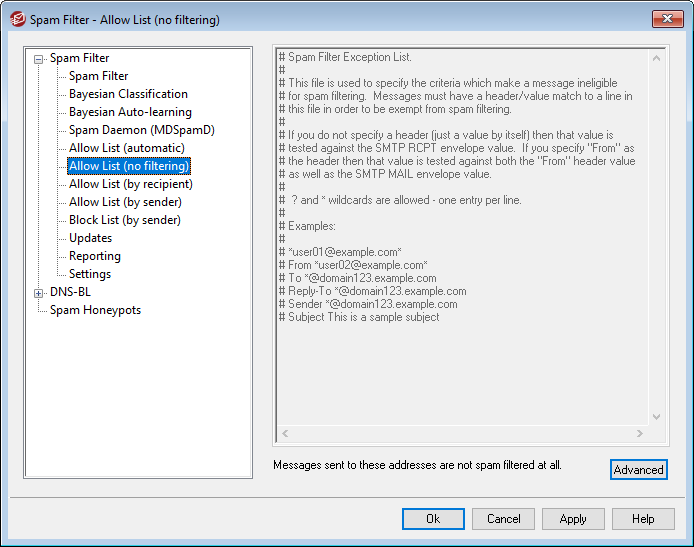Select Bayesian Classification in the tree
This screenshot has width=694, height=547.
pos(128,94)
